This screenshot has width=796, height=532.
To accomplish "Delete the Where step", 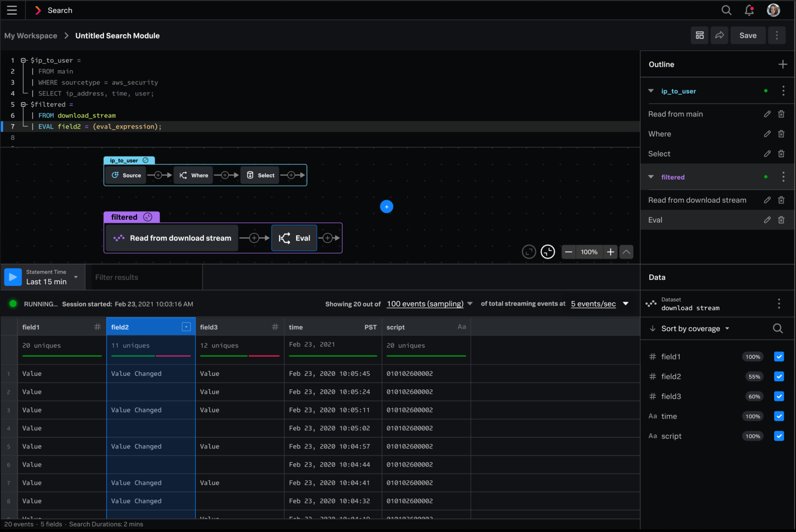I will pos(781,134).
